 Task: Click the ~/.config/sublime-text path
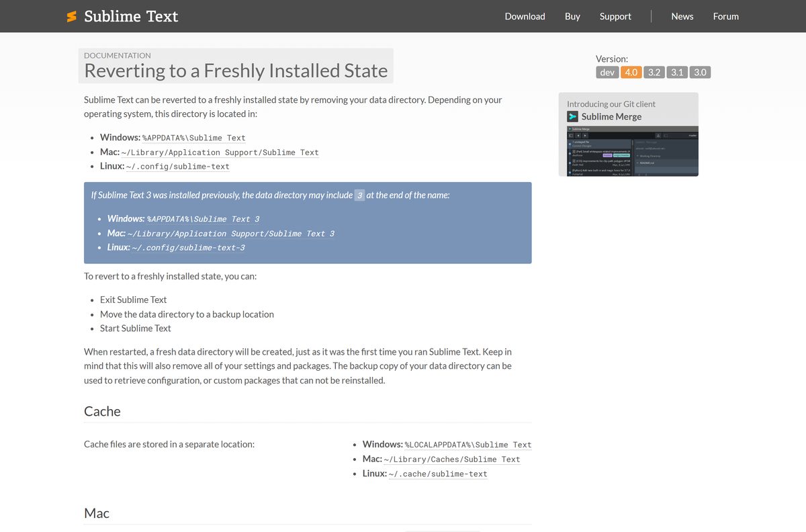pyautogui.click(x=178, y=167)
